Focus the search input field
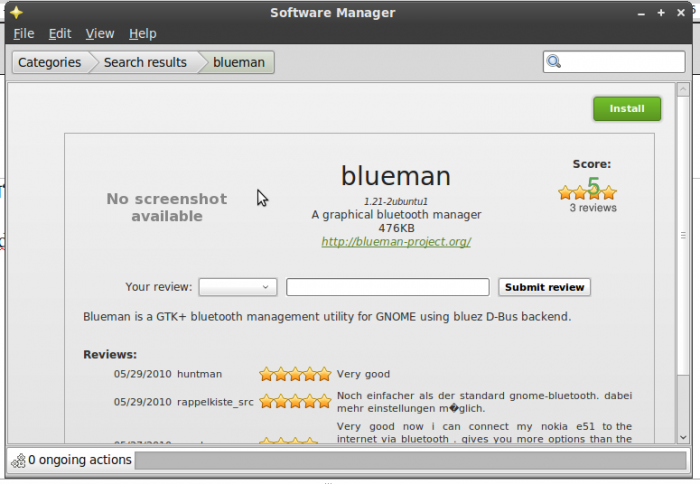 click(x=614, y=62)
